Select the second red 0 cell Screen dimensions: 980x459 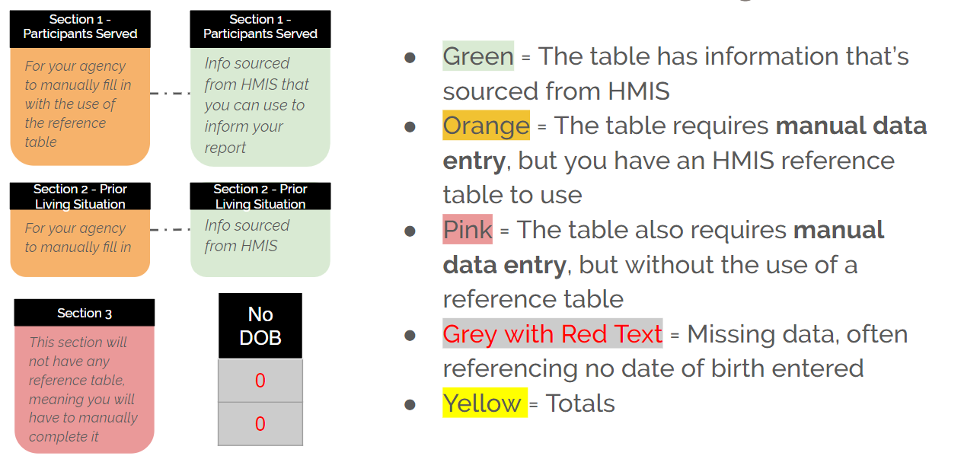tap(260, 424)
